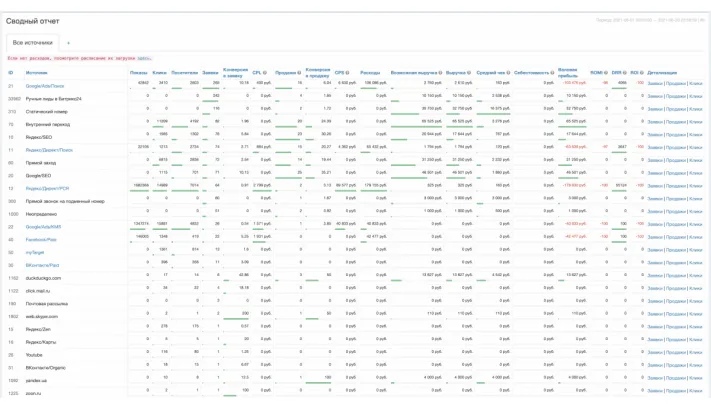
Task: Open the myTarget source link
Action: pyautogui.click(x=35, y=253)
